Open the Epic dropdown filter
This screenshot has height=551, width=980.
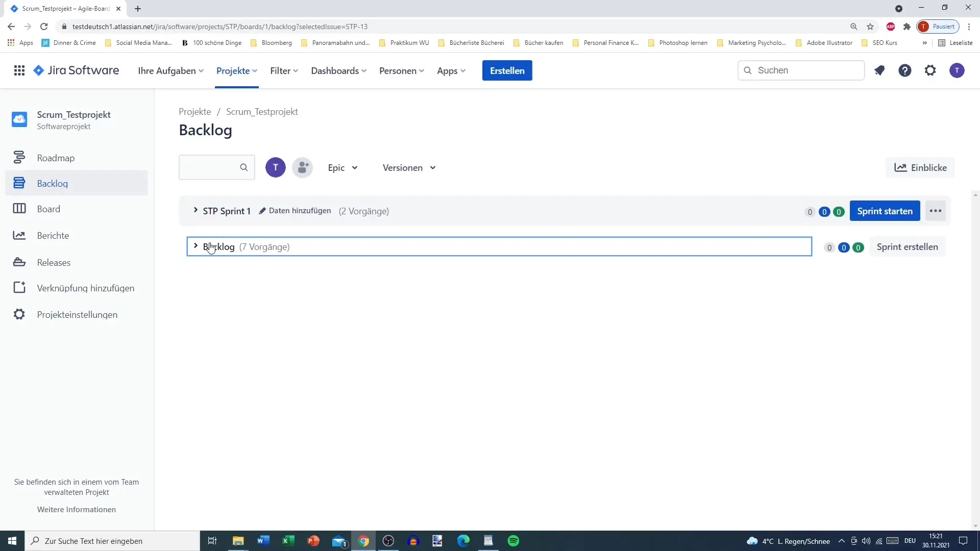point(342,167)
